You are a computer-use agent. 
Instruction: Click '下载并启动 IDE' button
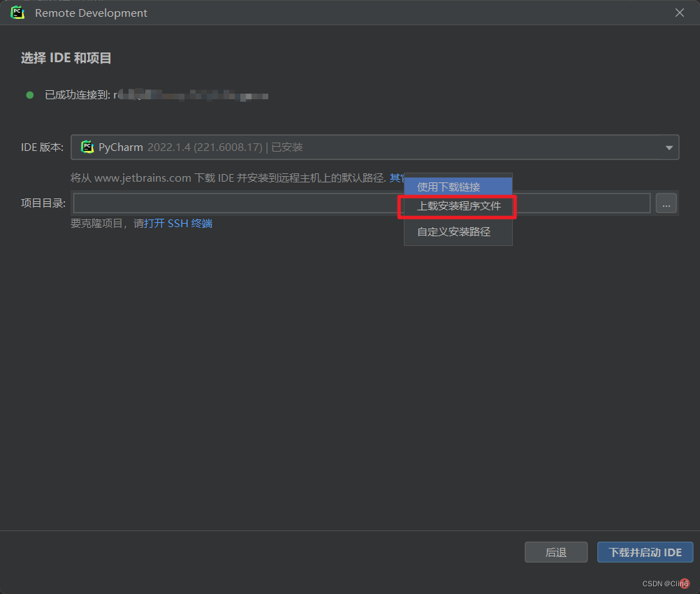click(645, 553)
